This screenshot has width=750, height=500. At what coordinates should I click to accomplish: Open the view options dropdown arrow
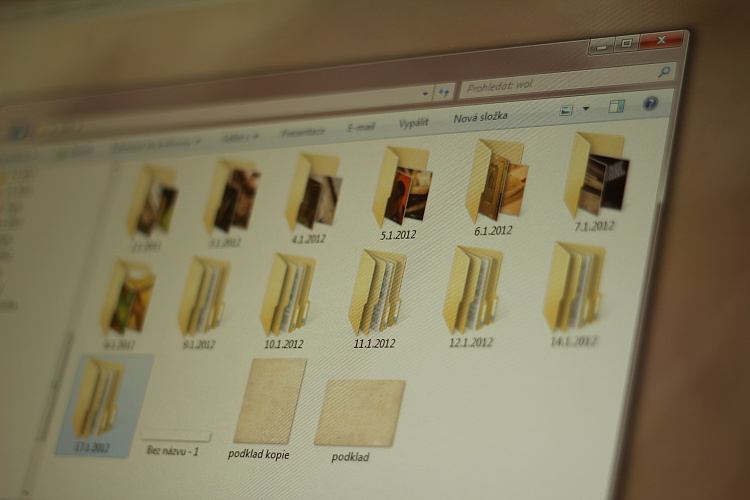(586, 109)
